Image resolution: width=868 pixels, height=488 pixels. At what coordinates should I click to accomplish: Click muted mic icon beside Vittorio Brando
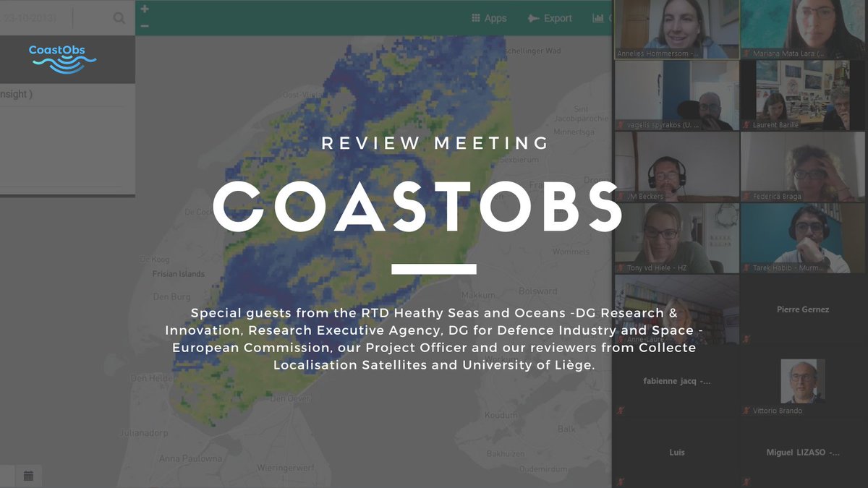(746, 411)
